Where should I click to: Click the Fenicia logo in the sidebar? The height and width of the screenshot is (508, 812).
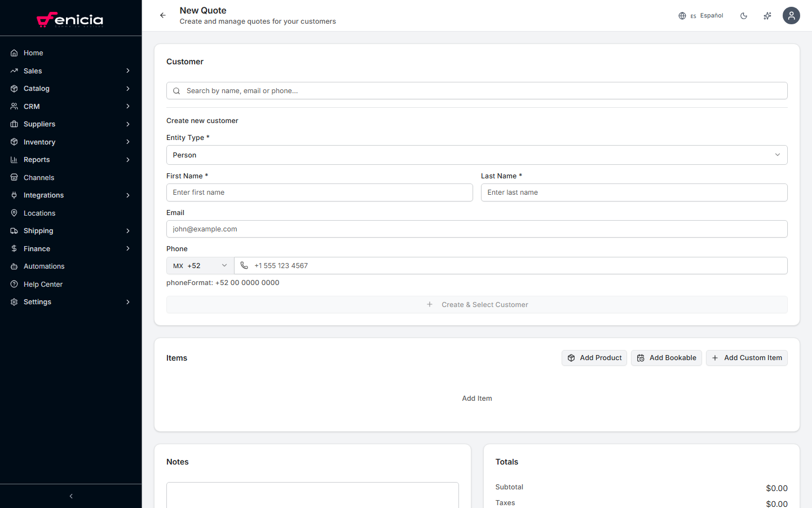click(70, 20)
